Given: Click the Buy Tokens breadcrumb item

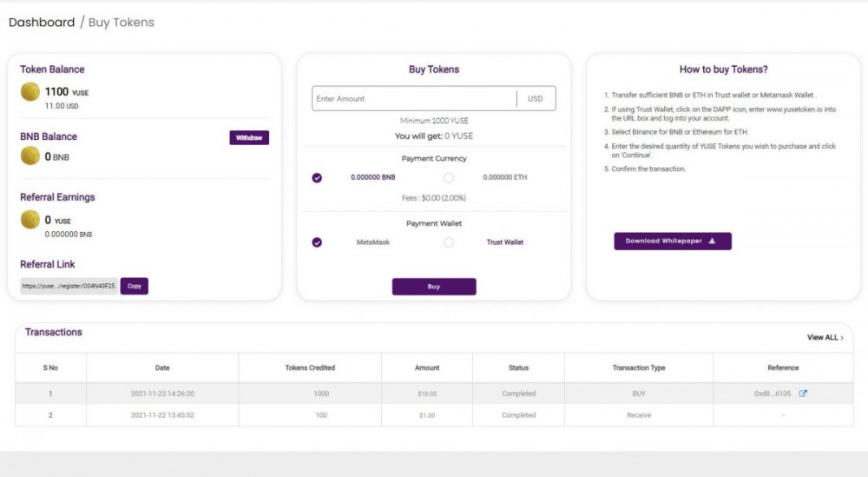Looking at the screenshot, I should 122,23.
